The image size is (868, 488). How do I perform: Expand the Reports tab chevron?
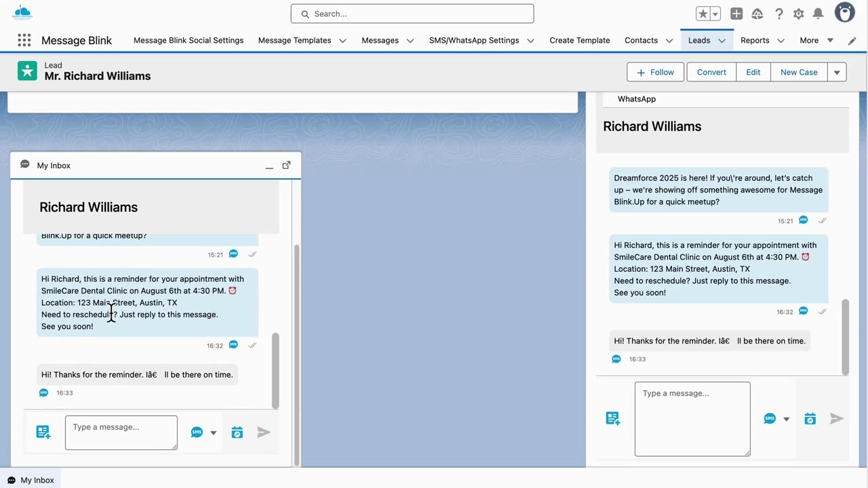(x=781, y=41)
